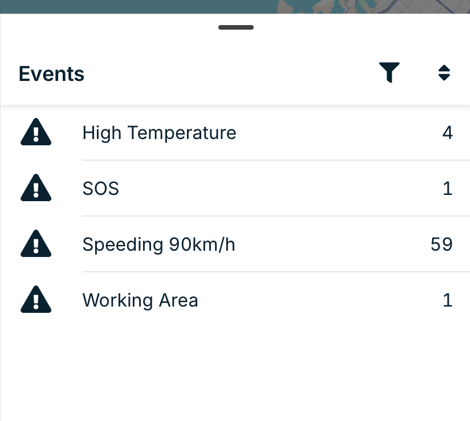Image resolution: width=470 pixels, height=421 pixels.
Task: Select the Speeding 90km/h event label
Action: [x=159, y=244]
